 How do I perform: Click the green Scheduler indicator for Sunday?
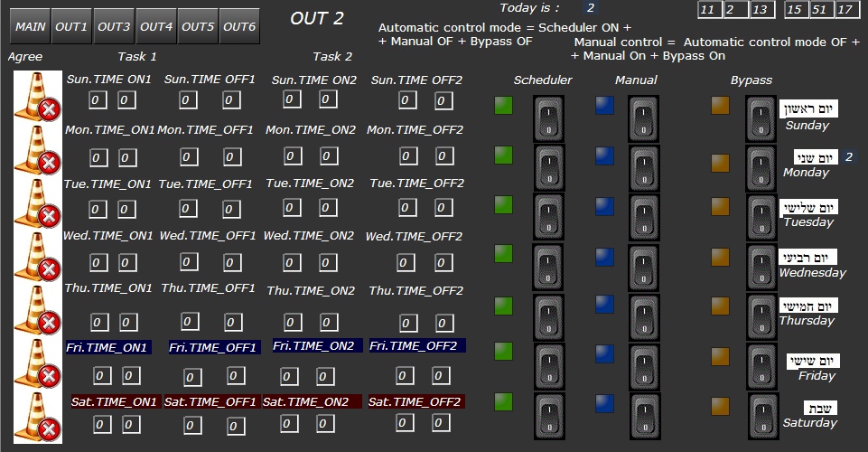click(x=503, y=106)
